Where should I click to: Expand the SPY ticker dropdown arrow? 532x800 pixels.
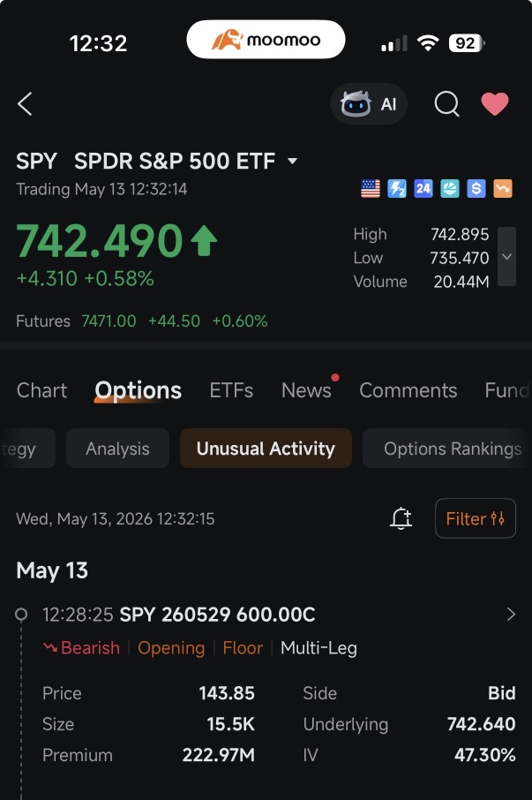(x=293, y=162)
